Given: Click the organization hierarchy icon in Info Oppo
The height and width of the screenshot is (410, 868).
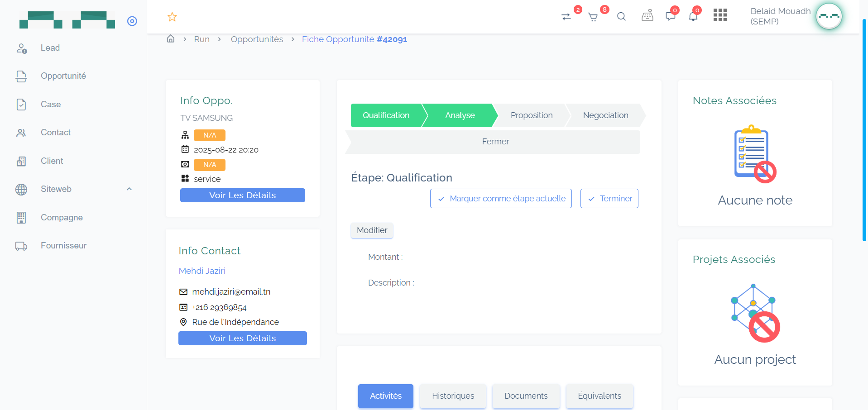Looking at the screenshot, I should [185, 135].
